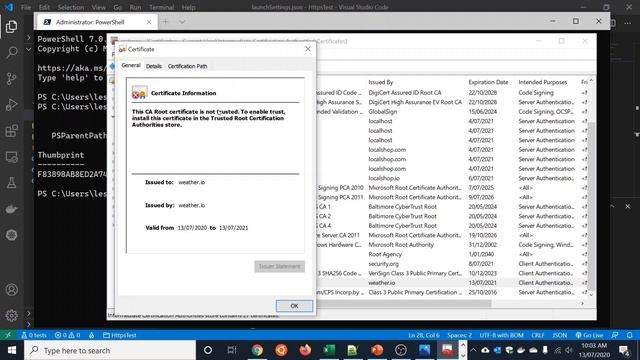Select the security.org certificate row
The height and width of the screenshot is (360, 640).
[x=451, y=264]
